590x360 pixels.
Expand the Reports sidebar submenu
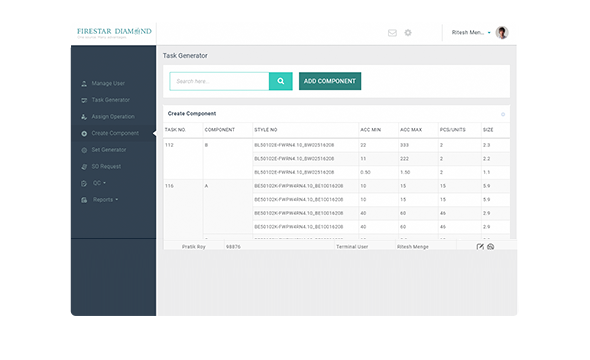[105, 199]
